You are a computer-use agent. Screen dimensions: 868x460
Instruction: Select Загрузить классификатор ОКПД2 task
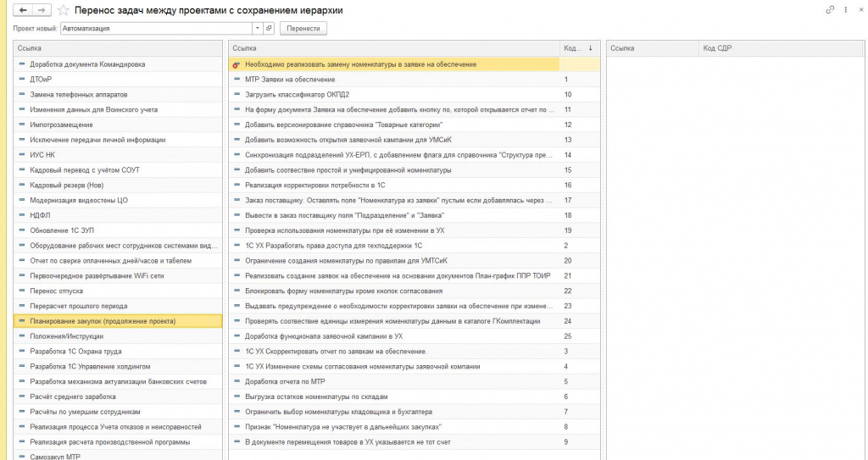tap(297, 95)
